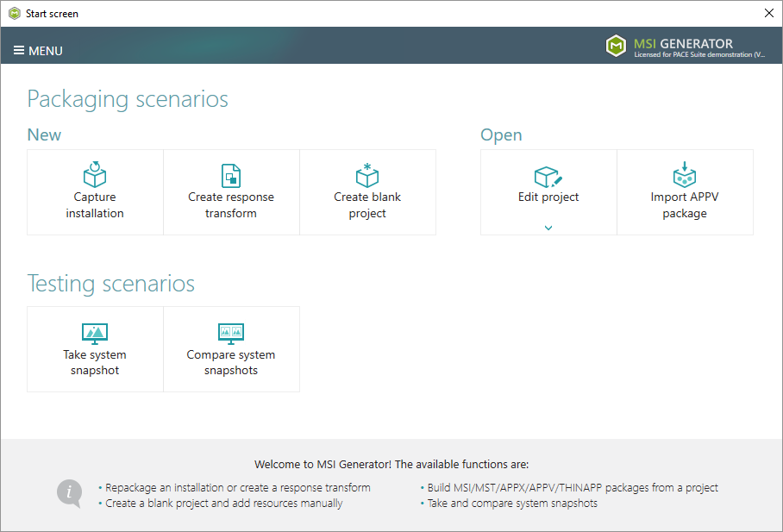Close the Start screen window
The height and width of the screenshot is (532, 783).
pos(769,13)
